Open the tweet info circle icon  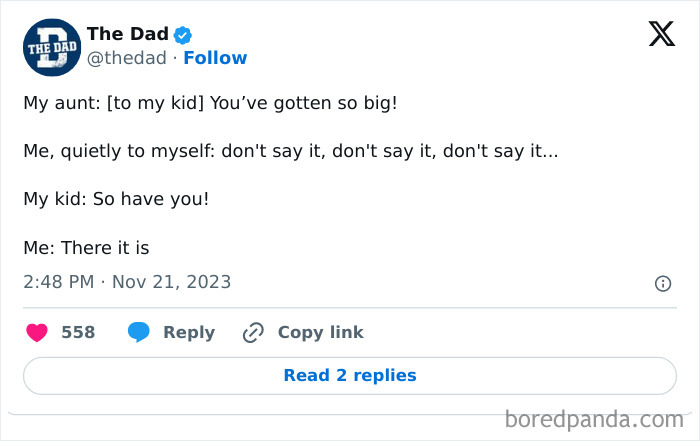click(x=662, y=284)
